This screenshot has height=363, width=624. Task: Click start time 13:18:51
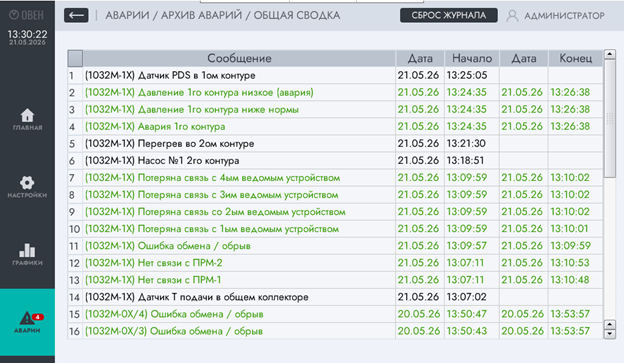[465, 161]
